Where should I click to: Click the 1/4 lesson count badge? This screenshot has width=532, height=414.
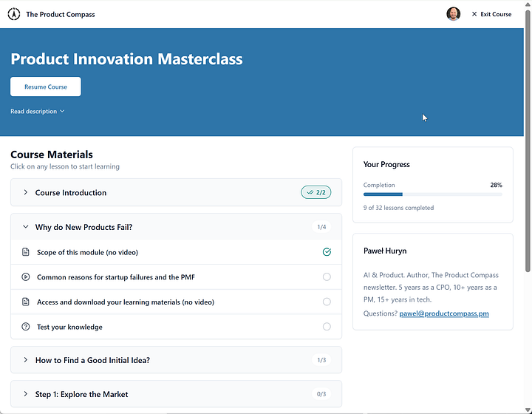point(321,227)
